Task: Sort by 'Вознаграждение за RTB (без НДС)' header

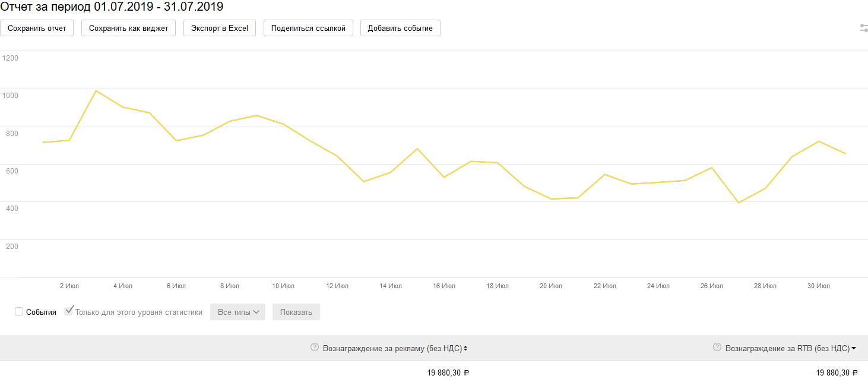Action: tap(787, 349)
